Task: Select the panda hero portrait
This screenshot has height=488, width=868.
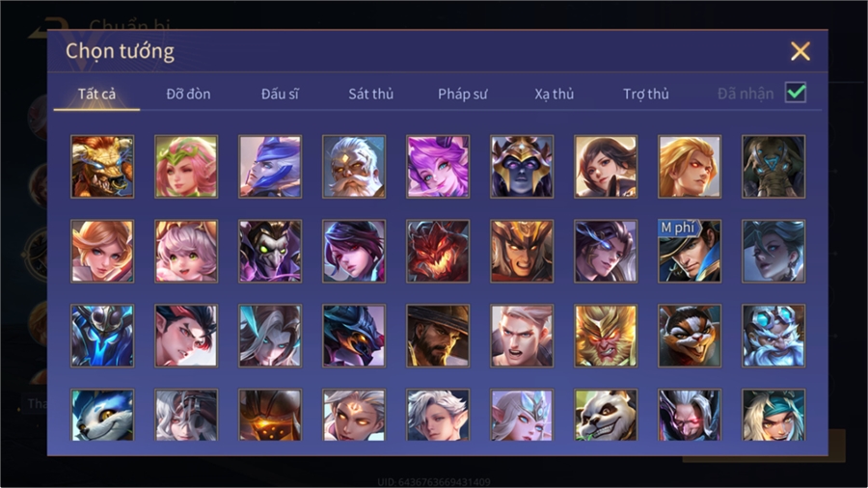Action: pyautogui.click(x=606, y=415)
